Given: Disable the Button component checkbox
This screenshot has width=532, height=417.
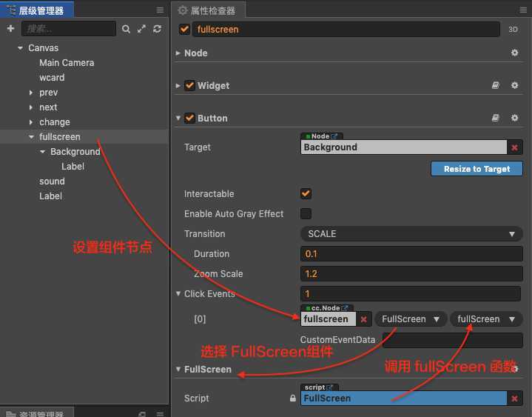Looking at the screenshot, I should [189, 118].
